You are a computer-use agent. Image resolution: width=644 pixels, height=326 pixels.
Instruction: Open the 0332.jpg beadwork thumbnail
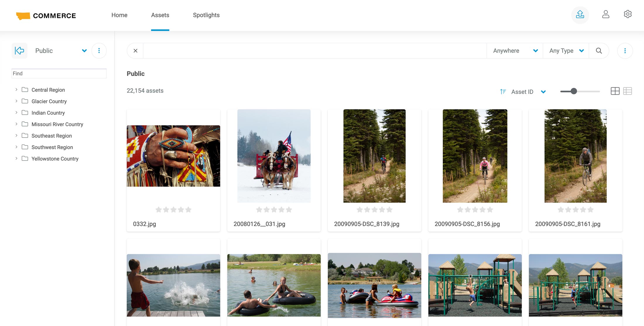point(173,156)
